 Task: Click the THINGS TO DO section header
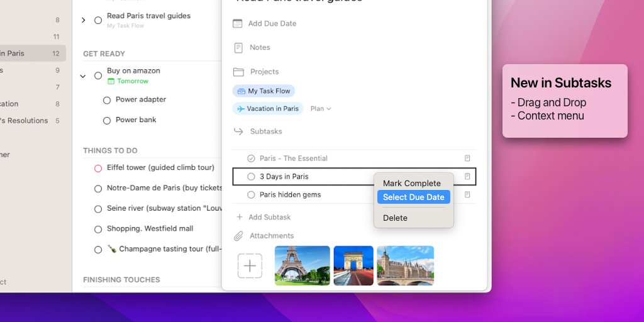tap(110, 151)
